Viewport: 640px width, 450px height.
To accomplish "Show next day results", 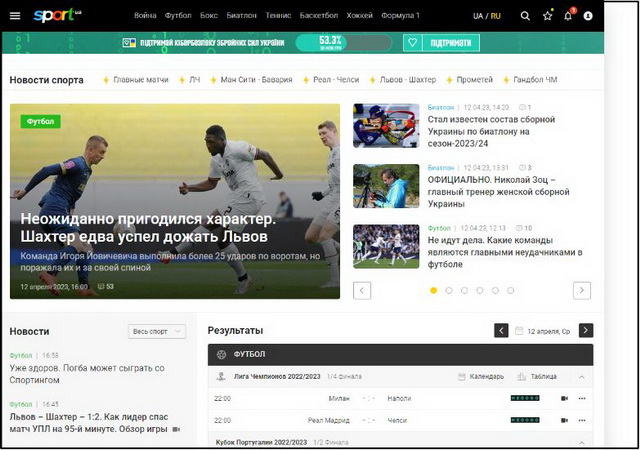I will pyautogui.click(x=586, y=330).
